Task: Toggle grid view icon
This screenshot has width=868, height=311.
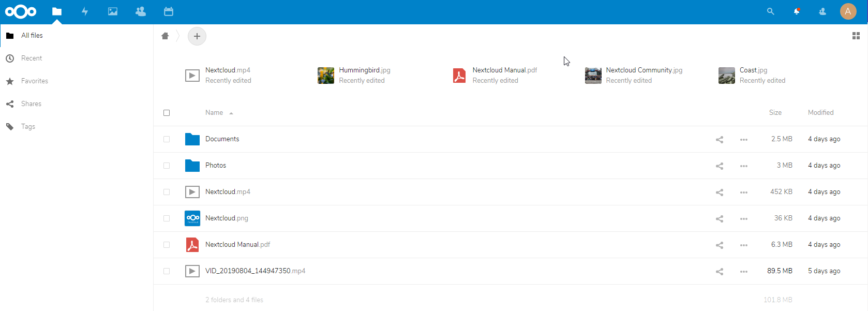Action: [x=856, y=36]
